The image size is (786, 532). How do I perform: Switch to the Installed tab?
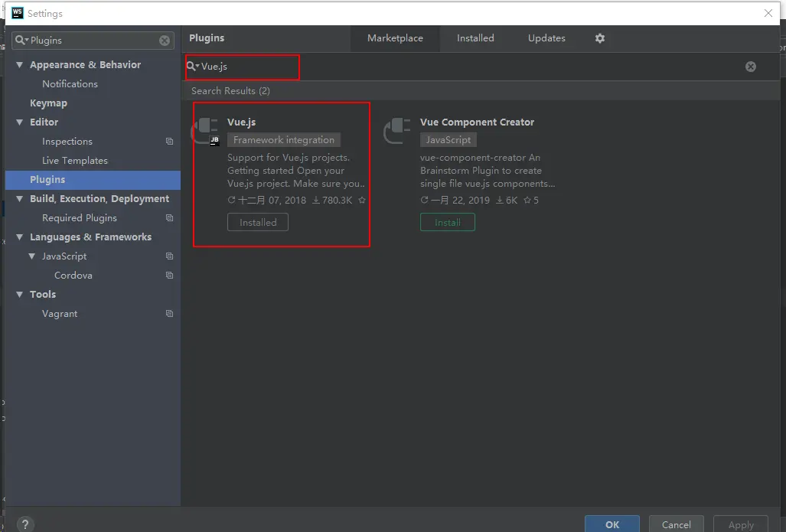click(x=475, y=38)
